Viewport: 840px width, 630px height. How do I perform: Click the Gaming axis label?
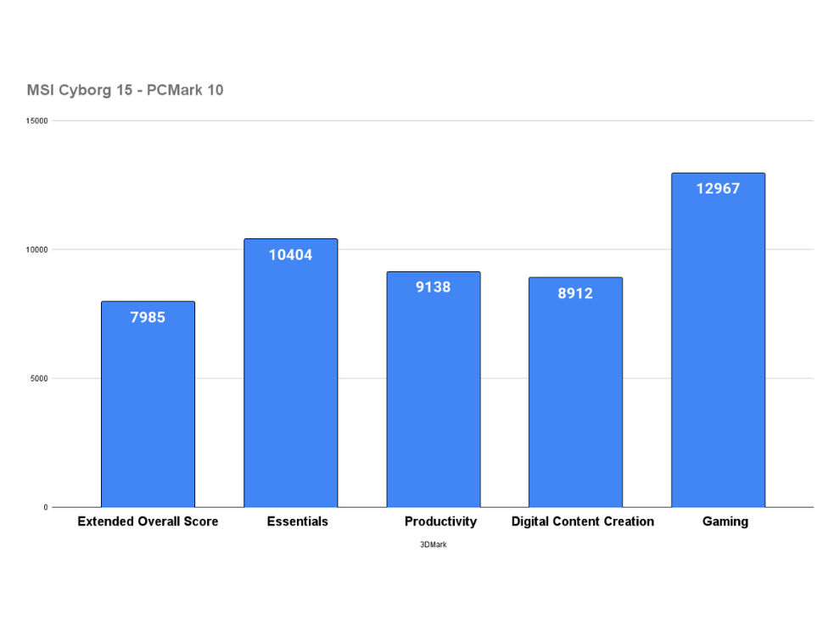[x=725, y=521]
